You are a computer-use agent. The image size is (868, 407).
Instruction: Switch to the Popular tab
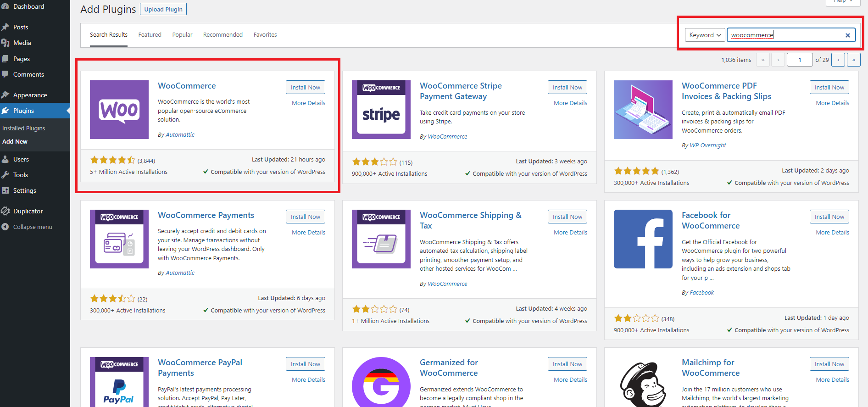[x=182, y=35]
